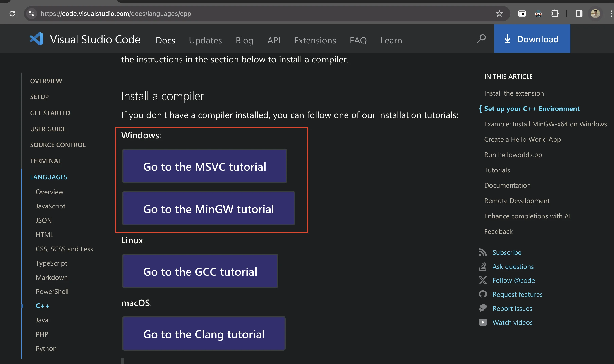Open the JavaScript language page

point(50,206)
